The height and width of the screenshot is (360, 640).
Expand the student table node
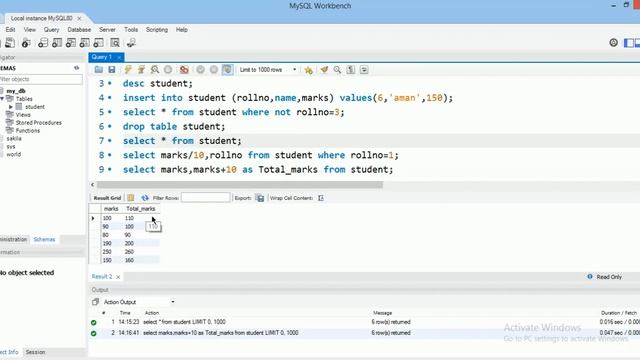11,107
